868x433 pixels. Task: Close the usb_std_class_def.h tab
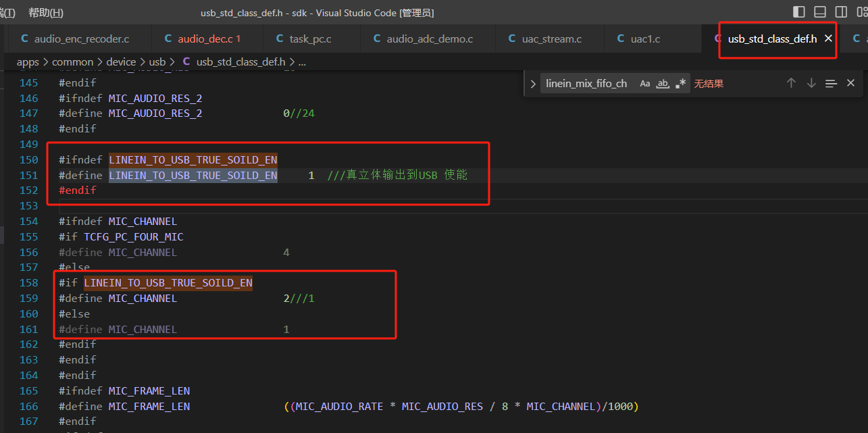click(x=828, y=39)
